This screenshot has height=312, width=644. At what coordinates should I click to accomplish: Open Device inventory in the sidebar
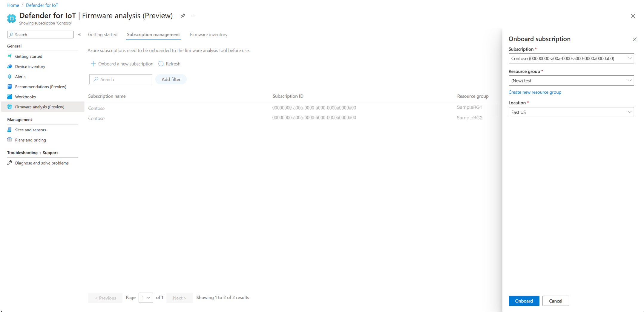[x=30, y=66]
